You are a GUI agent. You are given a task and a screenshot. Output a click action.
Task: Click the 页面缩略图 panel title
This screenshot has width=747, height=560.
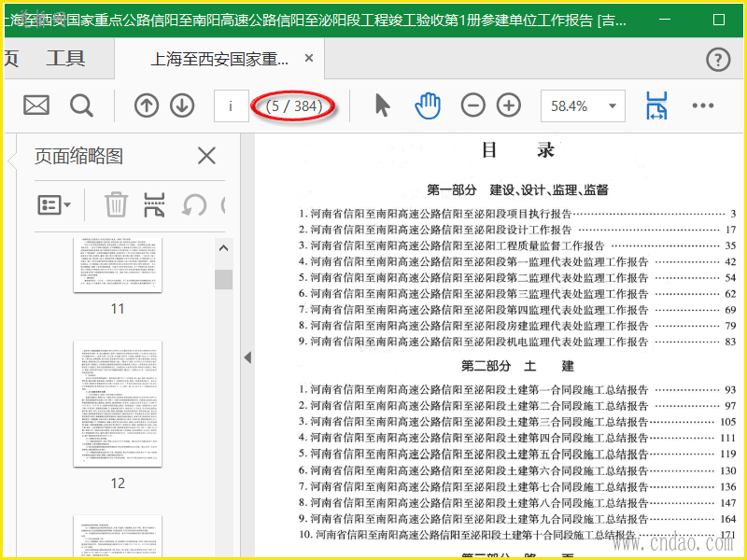click(x=79, y=156)
